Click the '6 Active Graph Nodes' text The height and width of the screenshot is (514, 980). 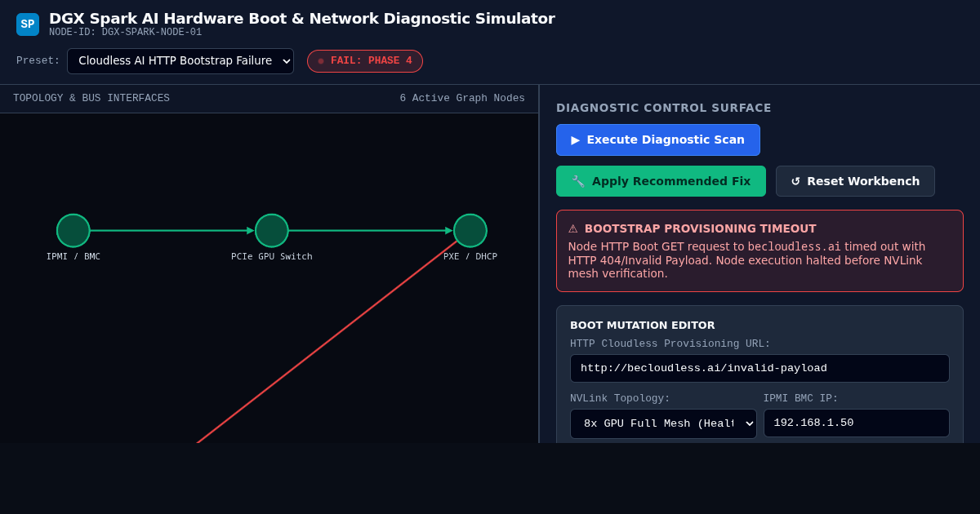(462, 99)
